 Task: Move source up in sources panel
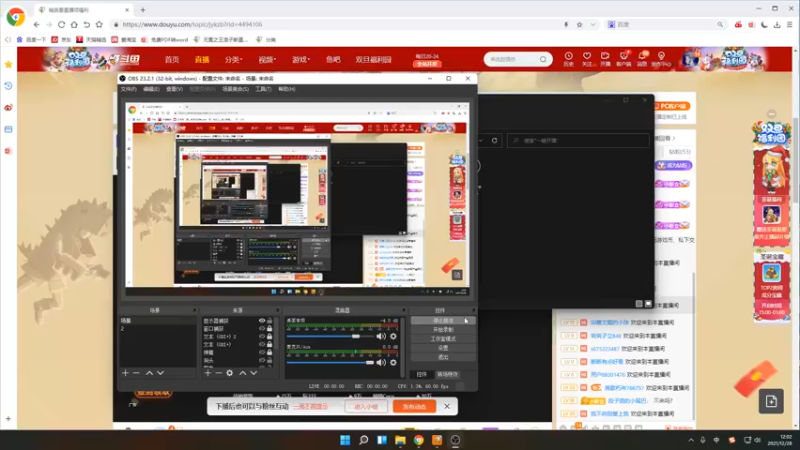click(243, 373)
